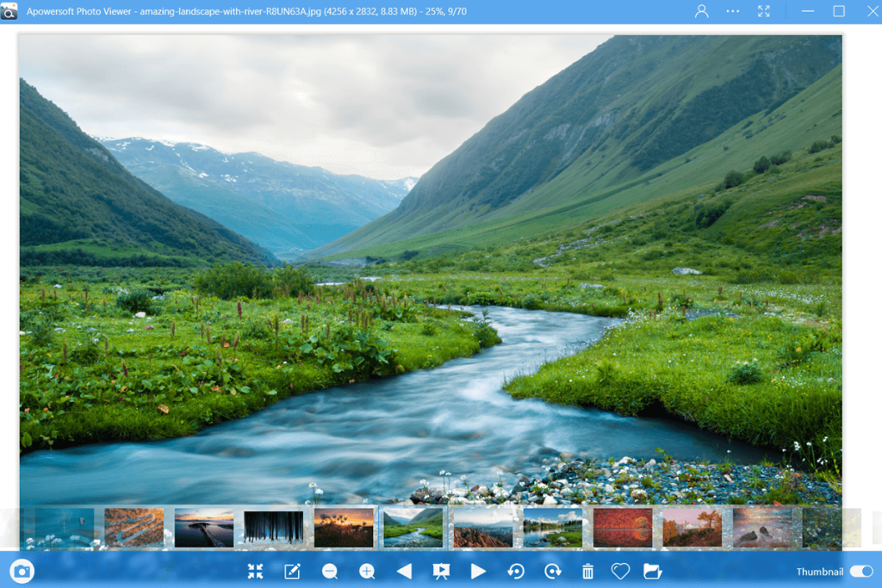Enter fullscreen viewing mode
882x588 pixels.
point(763,11)
